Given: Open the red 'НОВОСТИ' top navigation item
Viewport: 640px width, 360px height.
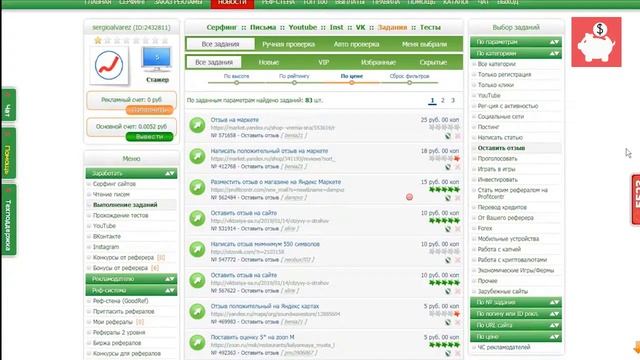Looking at the screenshot, I should (232, 3).
